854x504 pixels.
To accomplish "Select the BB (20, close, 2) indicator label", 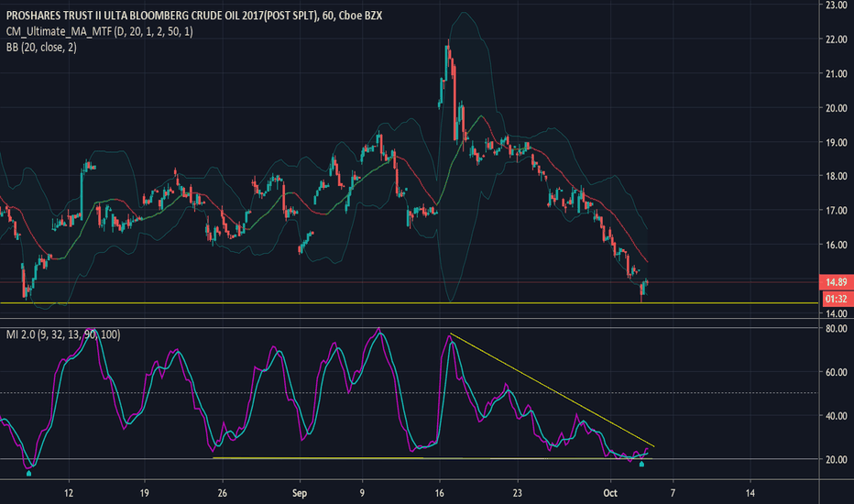I will [x=41, y=48].
